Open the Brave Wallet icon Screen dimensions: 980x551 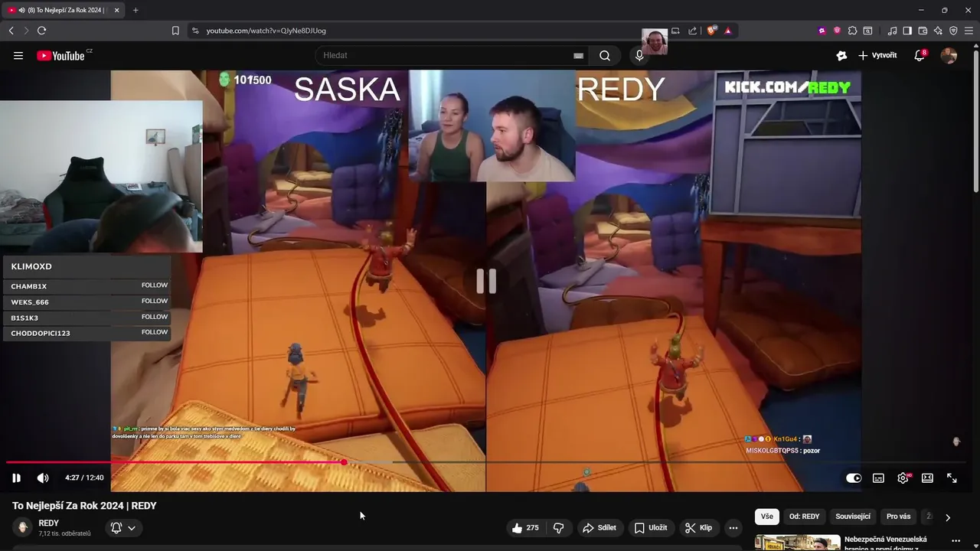[923, 31]
